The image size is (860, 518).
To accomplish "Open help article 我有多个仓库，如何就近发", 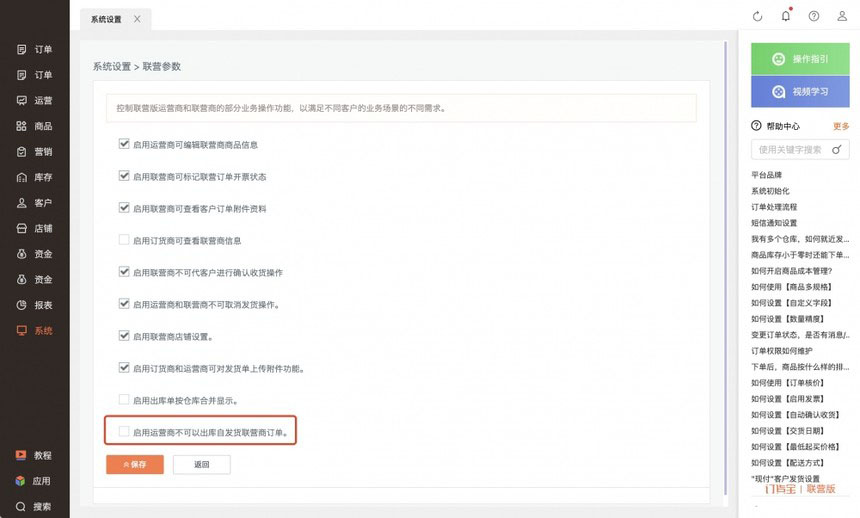I will [800, 239].
